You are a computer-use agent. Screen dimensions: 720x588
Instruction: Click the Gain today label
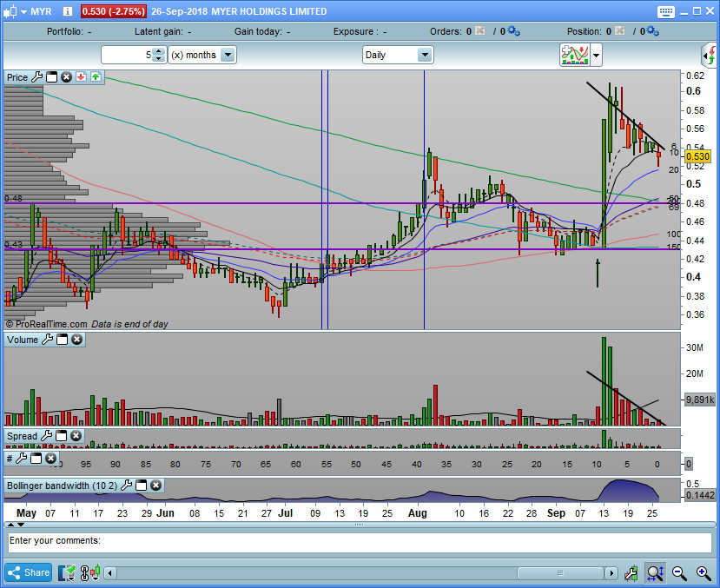[258, 31]
